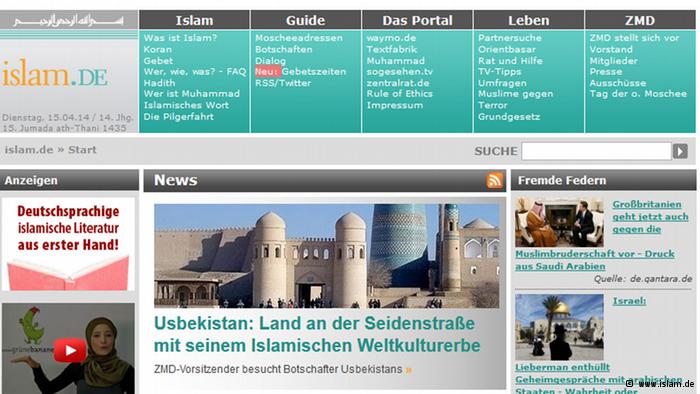
Task: Click the arrow after ZMD-Vorsitzender teaser
Action: click(408, 370)
